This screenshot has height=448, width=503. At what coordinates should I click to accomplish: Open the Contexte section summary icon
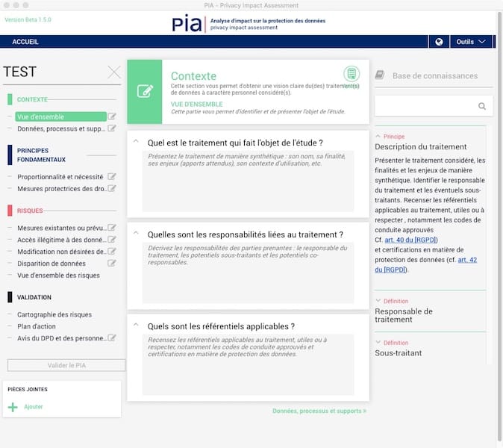tap(352, 73)
